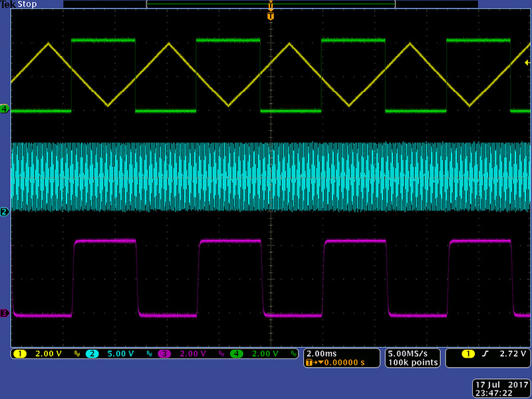
Task: Select channel 2 ground marker on left edge
Action: coord(5,211)
